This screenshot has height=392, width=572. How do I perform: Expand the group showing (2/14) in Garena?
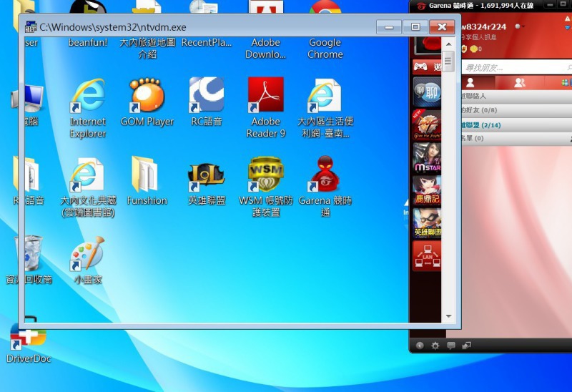coord(516,125)
